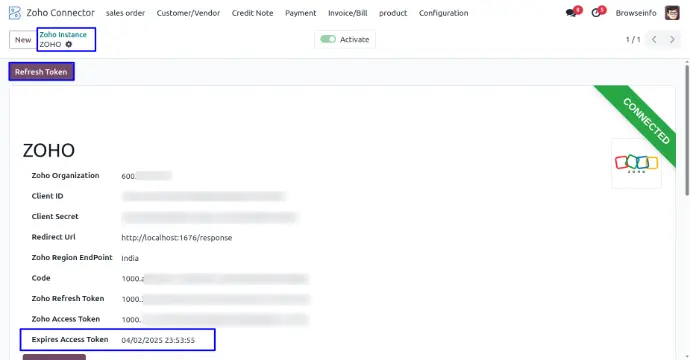Open the Configuration menu
The image size is (690, 360).
point(444,13)
